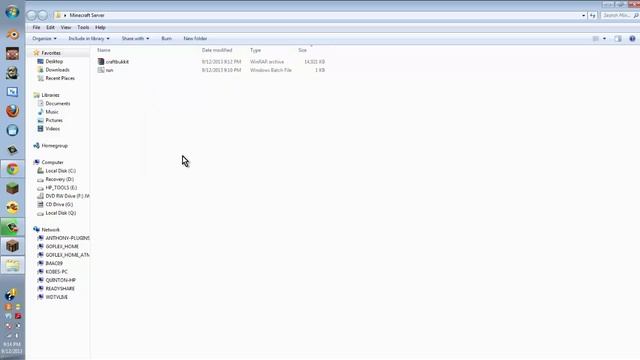Click the search magnifier icon
The height and width of the screenshot is (360, 640).
pos(636,16)
